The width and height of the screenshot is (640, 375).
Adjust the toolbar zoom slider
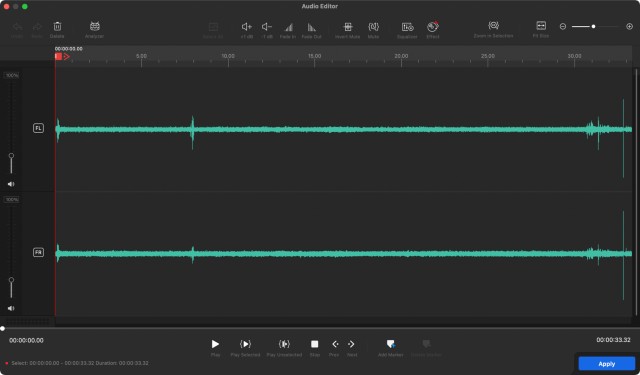[x=593, y=27]
